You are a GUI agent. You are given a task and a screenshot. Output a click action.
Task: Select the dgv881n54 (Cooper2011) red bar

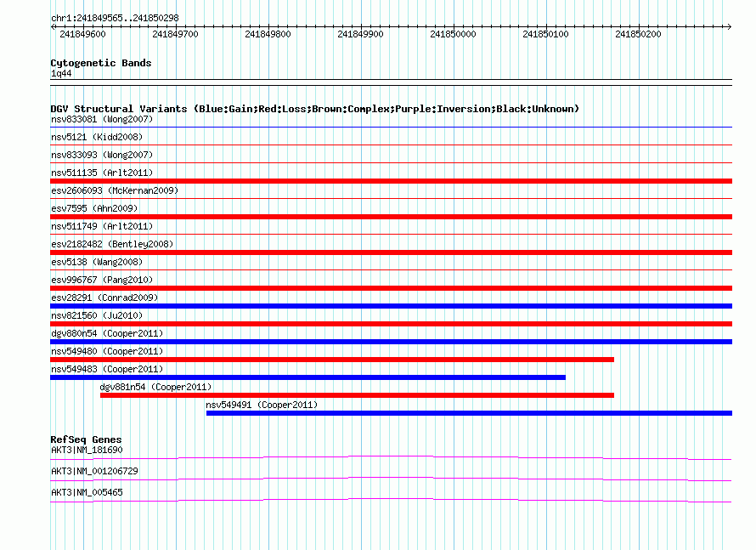coord(358,395)
